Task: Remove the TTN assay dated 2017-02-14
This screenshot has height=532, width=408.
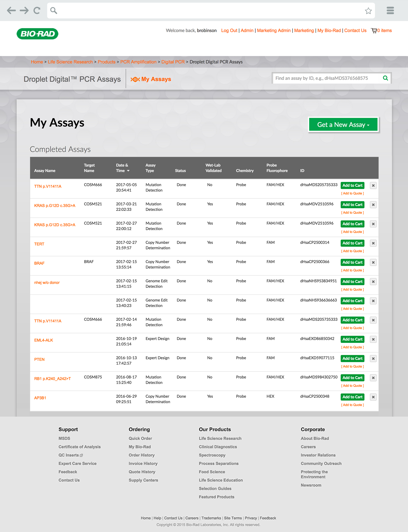Action: [x=373, y=320]
